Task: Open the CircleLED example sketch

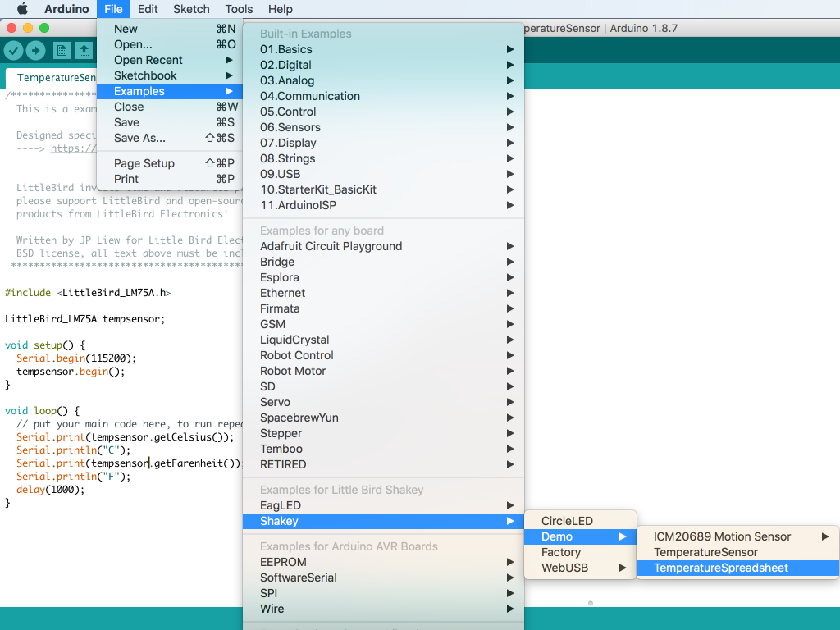Action: (x=580, y=521)
